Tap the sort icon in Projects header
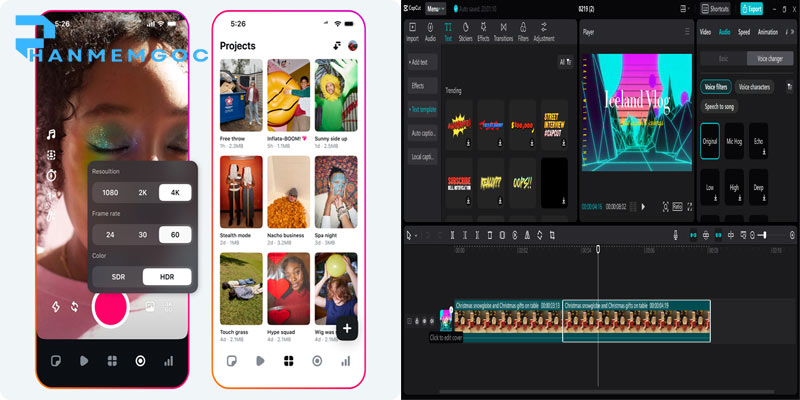This screenshot has height=400, width=800. (337, 46)
